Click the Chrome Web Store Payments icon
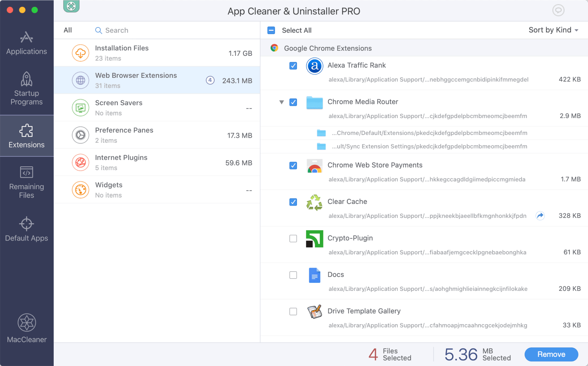 tap(315, 166)
